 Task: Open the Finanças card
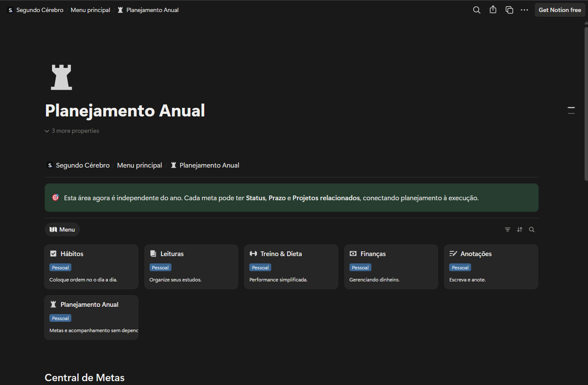coord(391,267)
